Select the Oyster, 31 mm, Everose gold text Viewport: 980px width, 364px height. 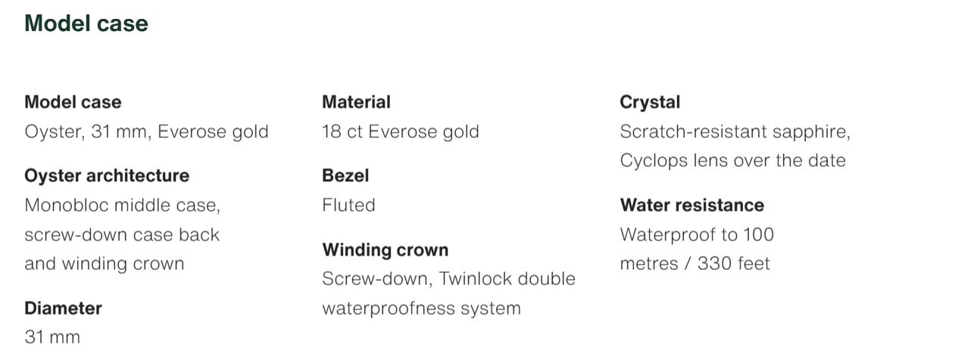click(146, 131)
